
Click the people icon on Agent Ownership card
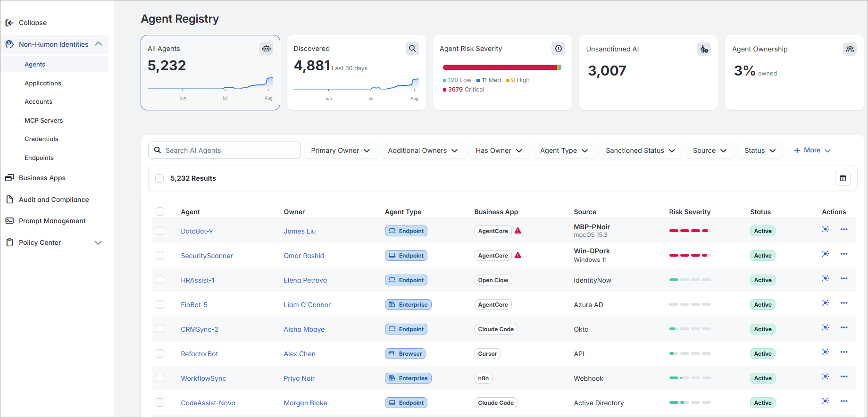(850, 49)
